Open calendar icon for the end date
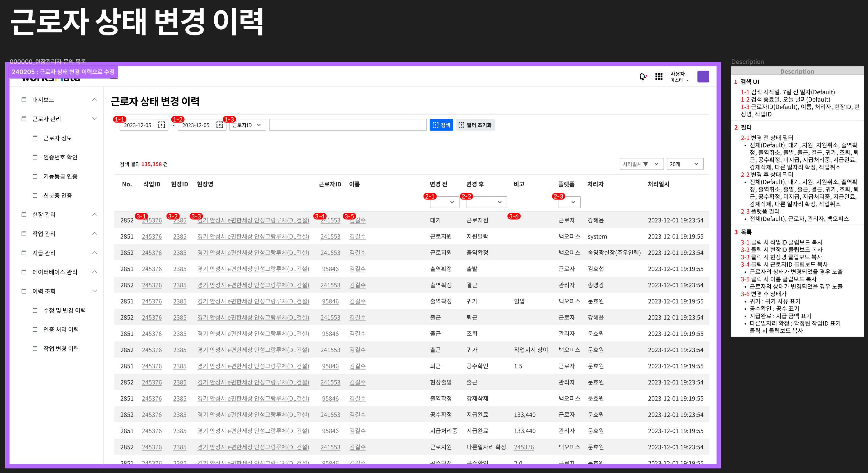Viewport: 868px width, 473px height. [220, 125]
